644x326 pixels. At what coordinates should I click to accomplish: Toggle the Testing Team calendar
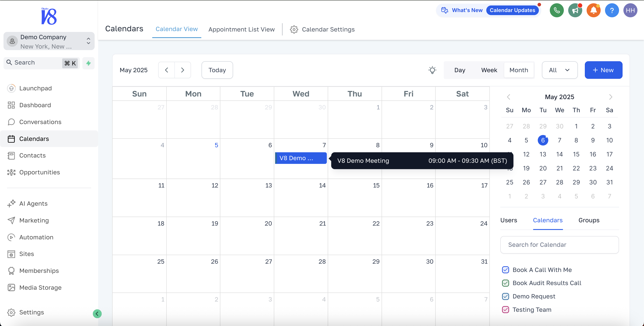505,310
